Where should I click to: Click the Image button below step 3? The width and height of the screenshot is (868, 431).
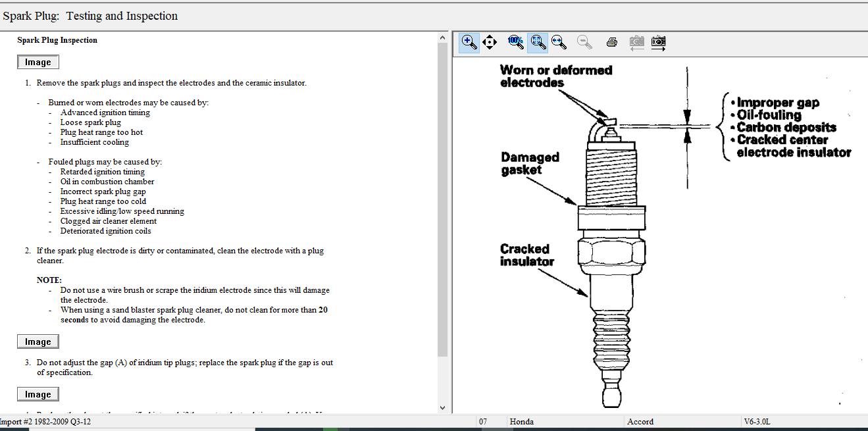click(x=38, y=394)
